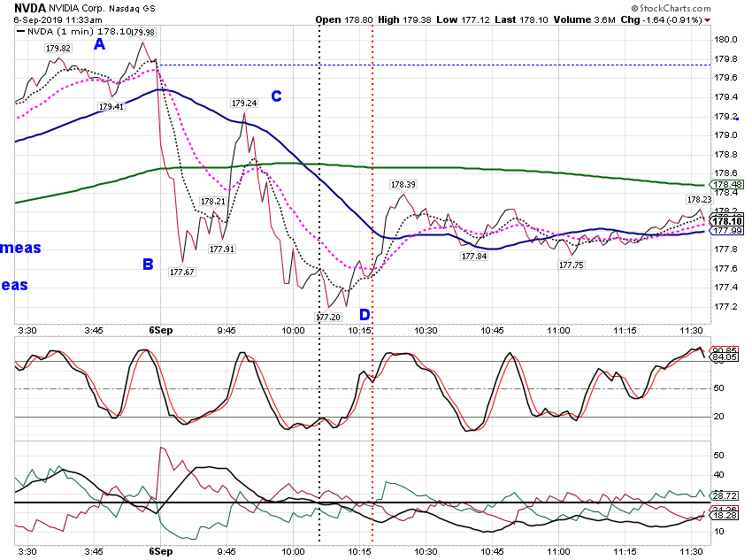Select the 6-Sep-2019 11:33am timestamp
The width and height of the screenshot is (752, 560).
[58, 19]
